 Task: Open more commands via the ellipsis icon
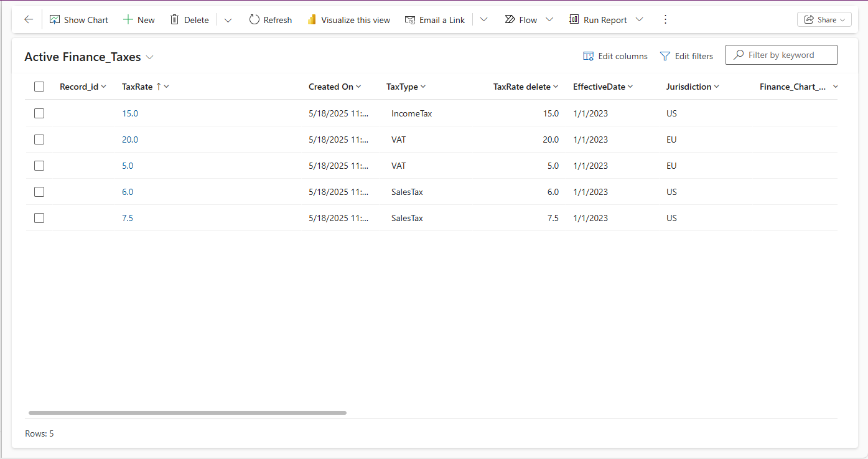pyautogui.click(x=665, y=19)
